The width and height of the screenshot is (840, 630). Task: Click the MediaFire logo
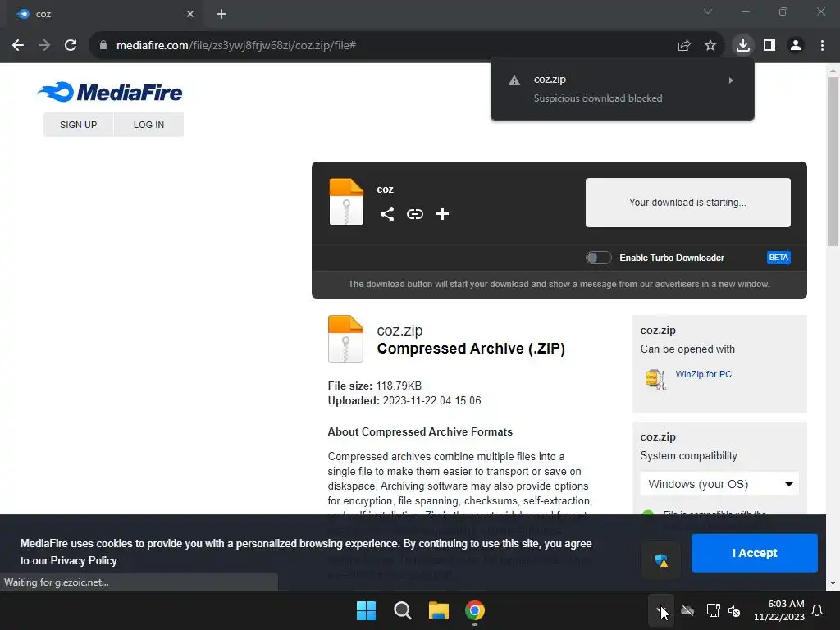111,92
